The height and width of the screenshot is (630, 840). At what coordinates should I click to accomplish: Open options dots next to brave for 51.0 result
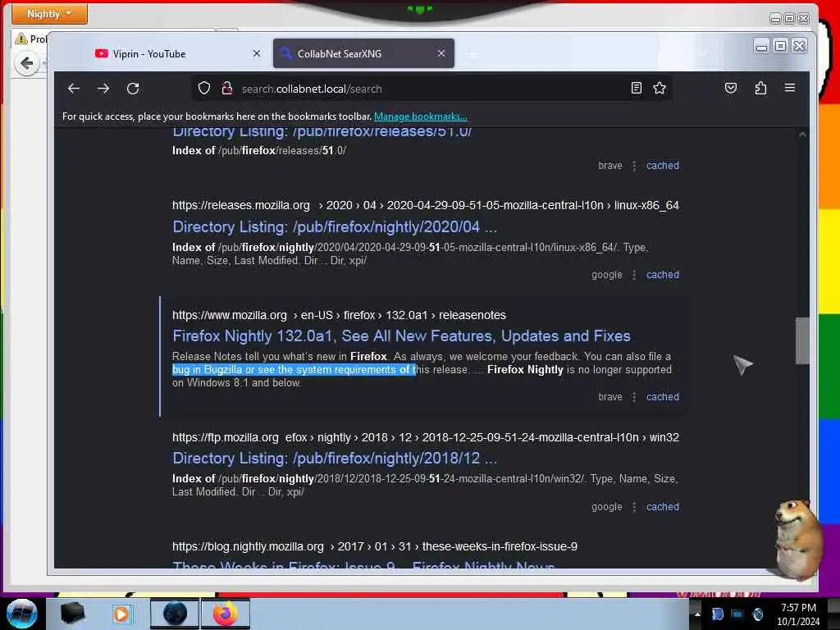click(634, 166)
